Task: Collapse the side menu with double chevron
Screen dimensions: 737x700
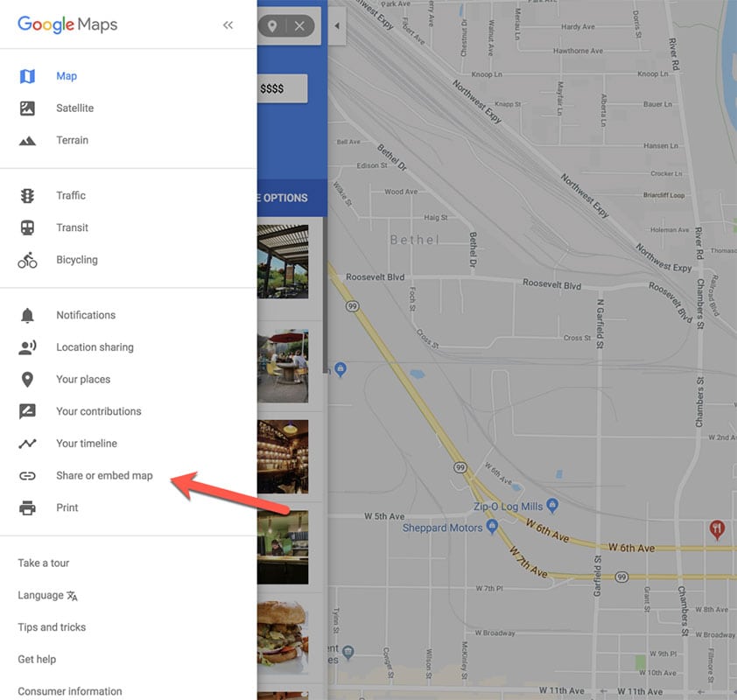Action: pyautogui.click(x=228, y=24)
